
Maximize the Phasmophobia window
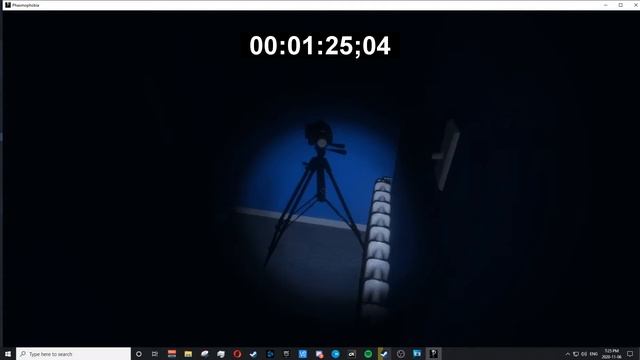(621, 5)
